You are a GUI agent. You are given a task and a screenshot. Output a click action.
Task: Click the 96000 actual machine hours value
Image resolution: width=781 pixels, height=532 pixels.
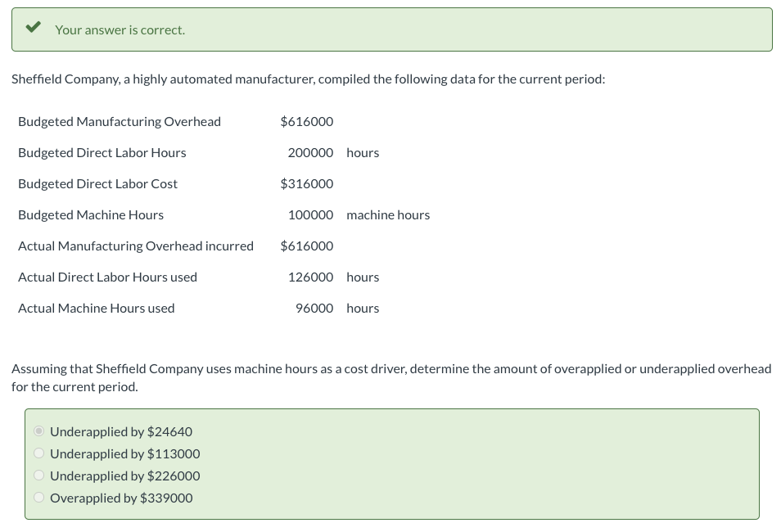(x=314, y=309)
